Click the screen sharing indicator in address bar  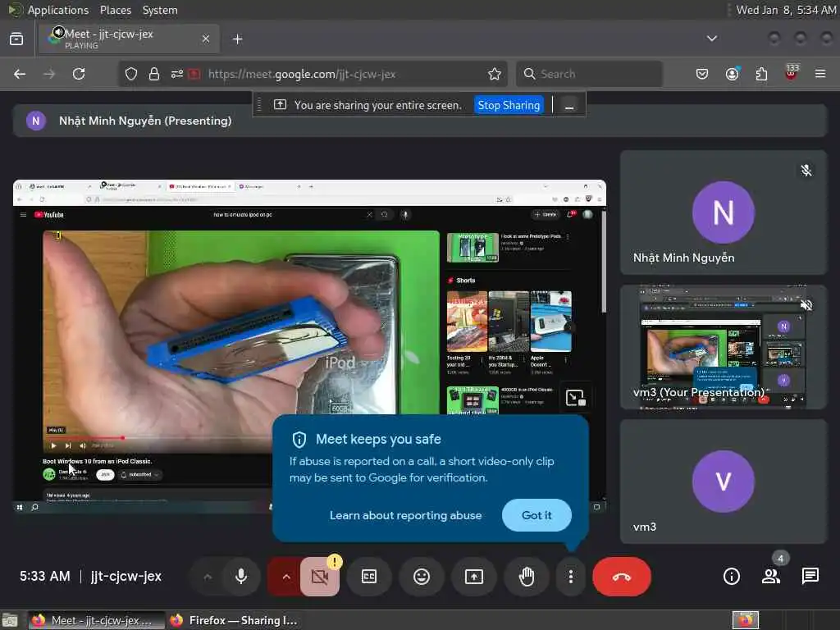coord(194,74)
